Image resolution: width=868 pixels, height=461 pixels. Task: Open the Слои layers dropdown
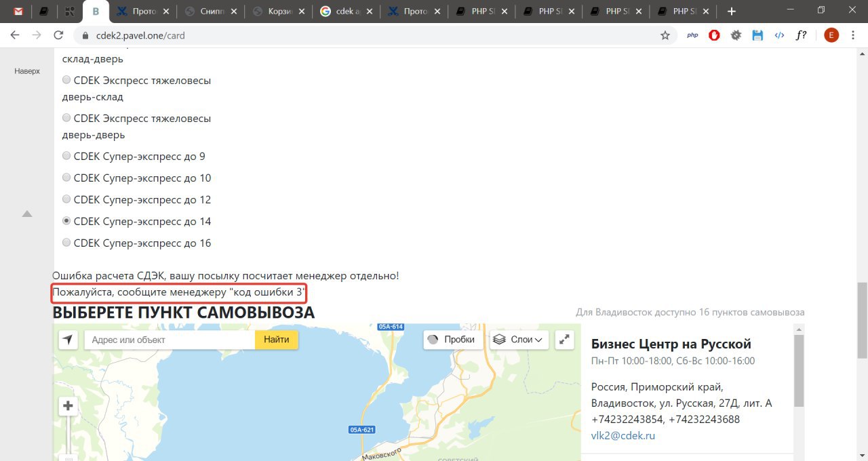click(519, 340)
